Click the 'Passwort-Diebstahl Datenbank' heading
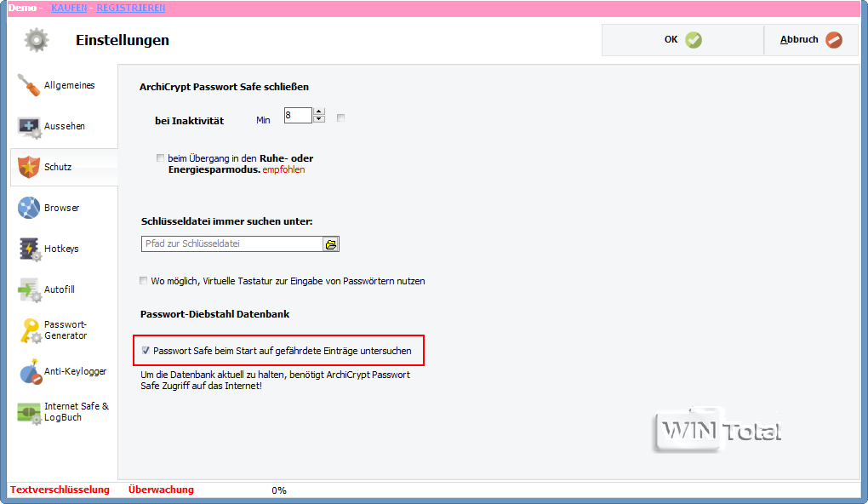This screenshot has width=868, height=504. (214, 314)
